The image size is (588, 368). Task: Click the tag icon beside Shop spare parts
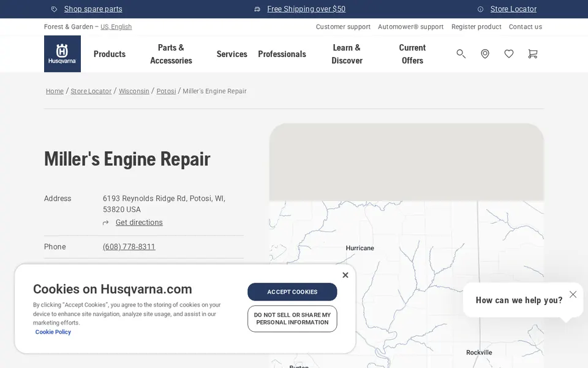(54, 9)
